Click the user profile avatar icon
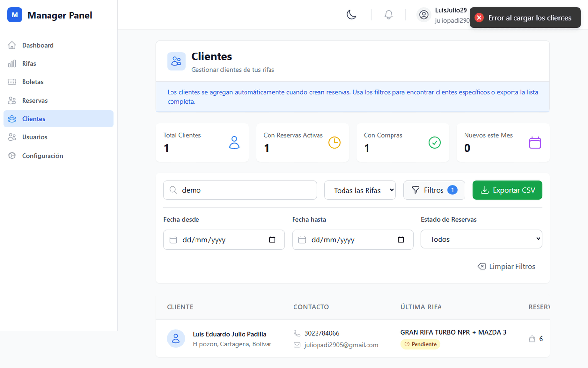Screen dimensions: 588x368 pos(424,15)
